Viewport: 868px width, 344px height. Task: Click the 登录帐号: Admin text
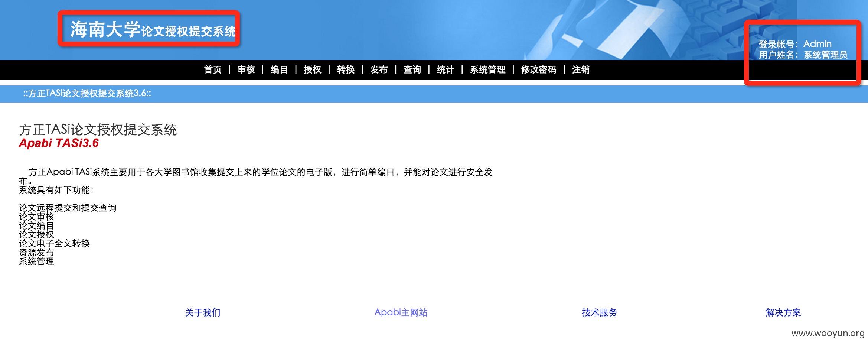click(795, 44)
